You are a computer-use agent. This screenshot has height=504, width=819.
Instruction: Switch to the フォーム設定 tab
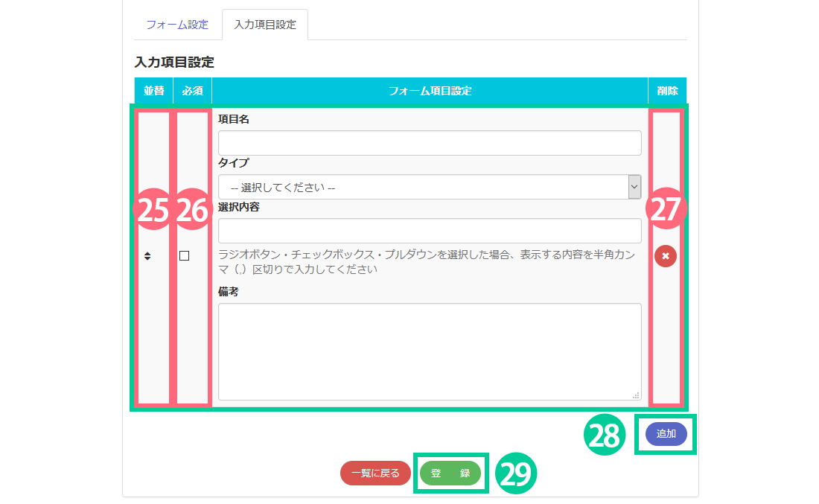pyautogui.click(x=177, y=25)
